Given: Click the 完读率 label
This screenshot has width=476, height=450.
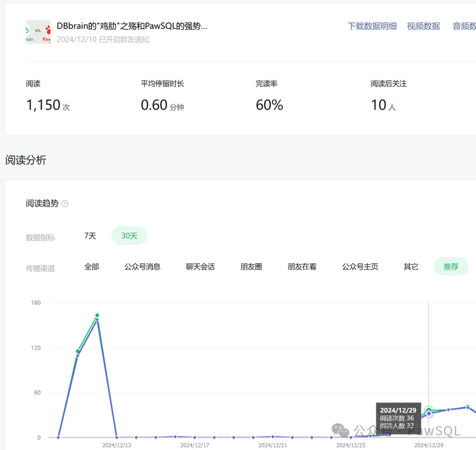Looking at the screenshot, I should pos(266,84).
